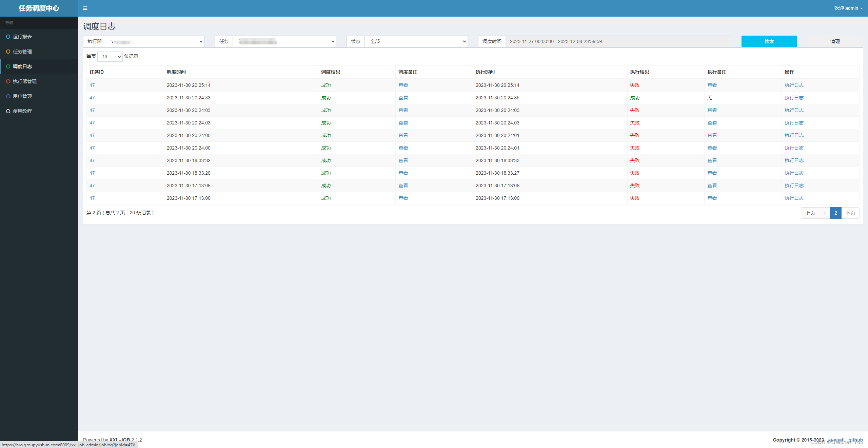868x448 pixels.
Task: View 执行备注 for the 18:33:26 row
Action: pyautogui.click(x=712, y=173)
